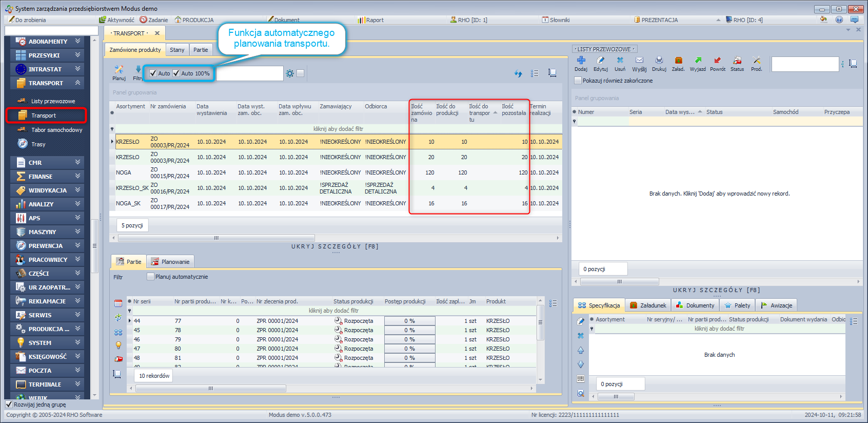
Task: Click the Wyjazd green arrow icon
Action: point(698,61)
